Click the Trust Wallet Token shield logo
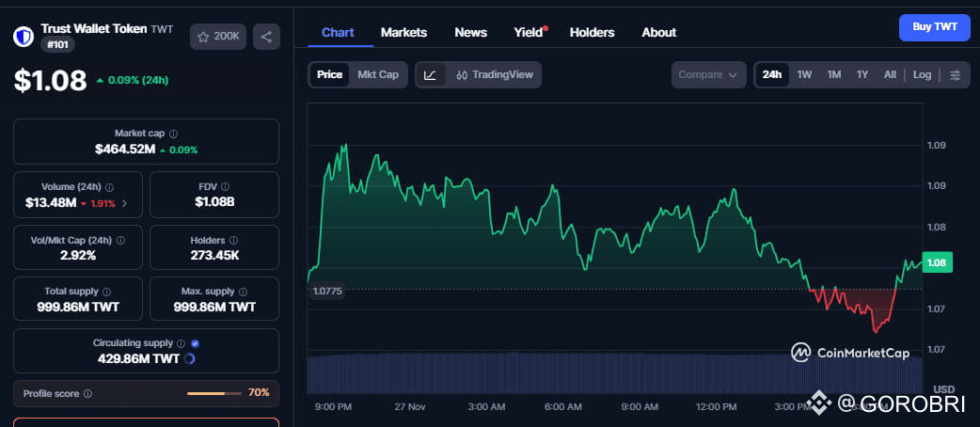980x427 pixels. pos(24,37)
